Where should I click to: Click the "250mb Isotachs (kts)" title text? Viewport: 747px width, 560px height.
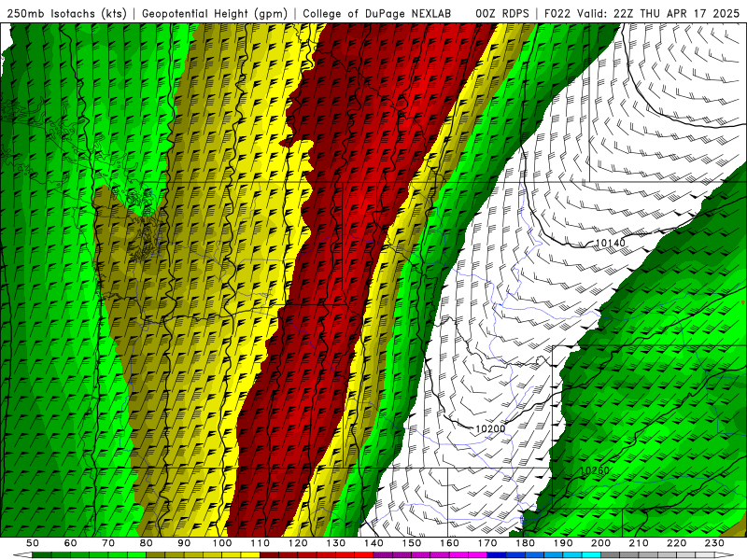coord(66,13)
